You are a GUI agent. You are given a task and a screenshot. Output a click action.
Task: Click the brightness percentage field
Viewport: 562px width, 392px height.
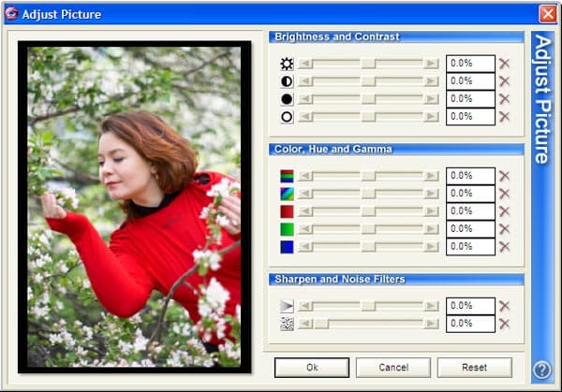470,64
